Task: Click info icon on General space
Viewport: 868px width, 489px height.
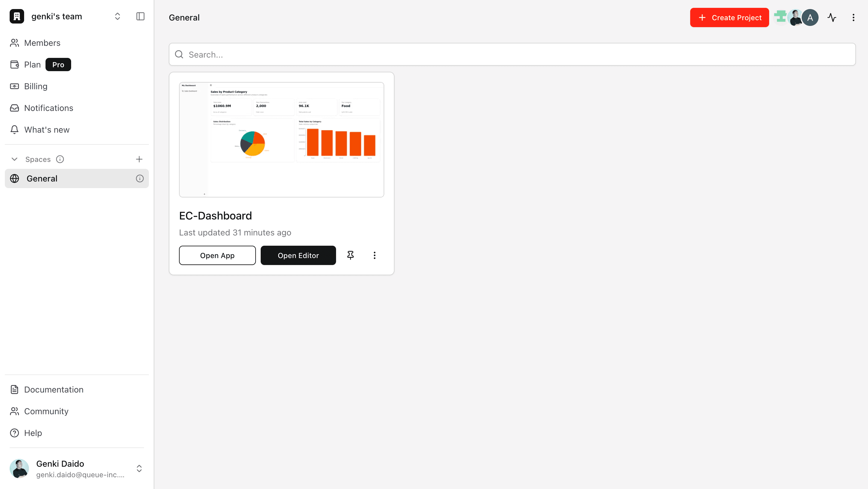Action: pyautogui.click(x=140, y=178)
